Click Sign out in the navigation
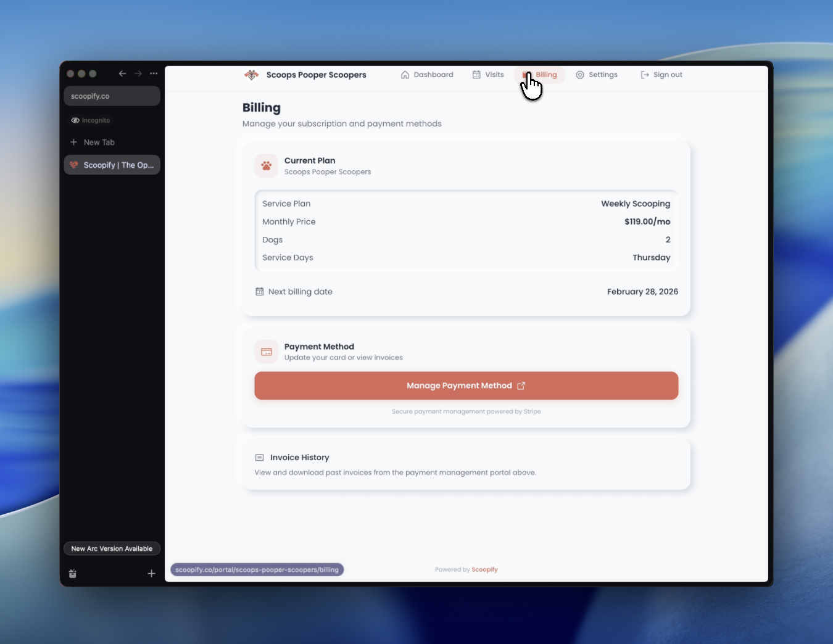The image size is (833, 644). pos(661,75)
